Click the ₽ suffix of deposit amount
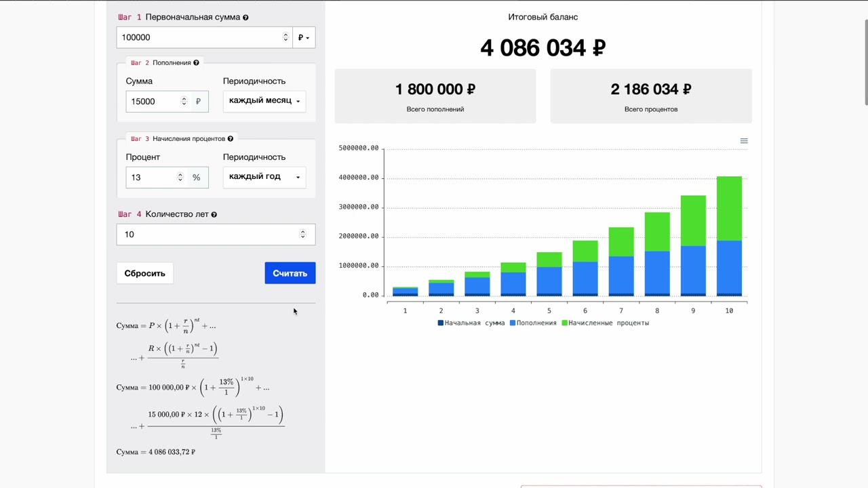 point(198,101)
